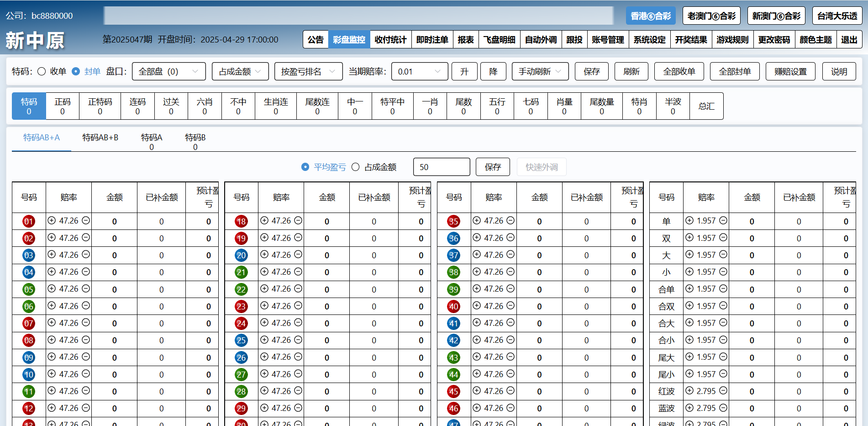
Task: Click the red number 07 ball
Action: coord(29,324)
